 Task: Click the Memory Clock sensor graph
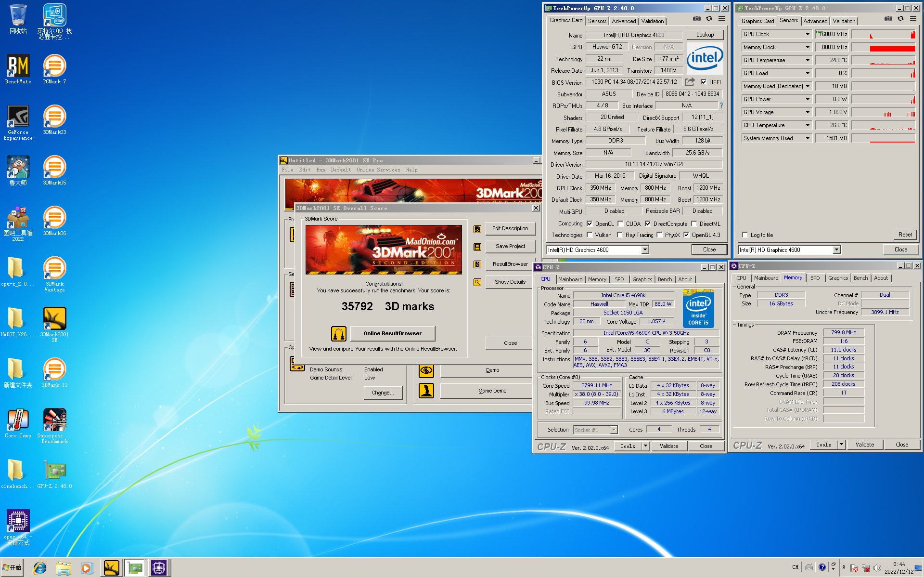coord(883,47)
